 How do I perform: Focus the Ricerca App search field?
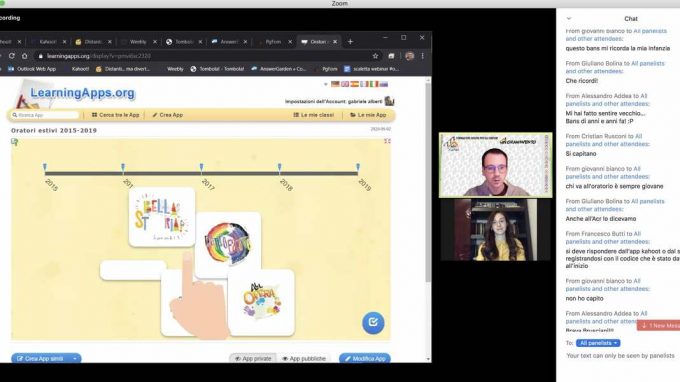pyautogui.click(x=45, y=115)
